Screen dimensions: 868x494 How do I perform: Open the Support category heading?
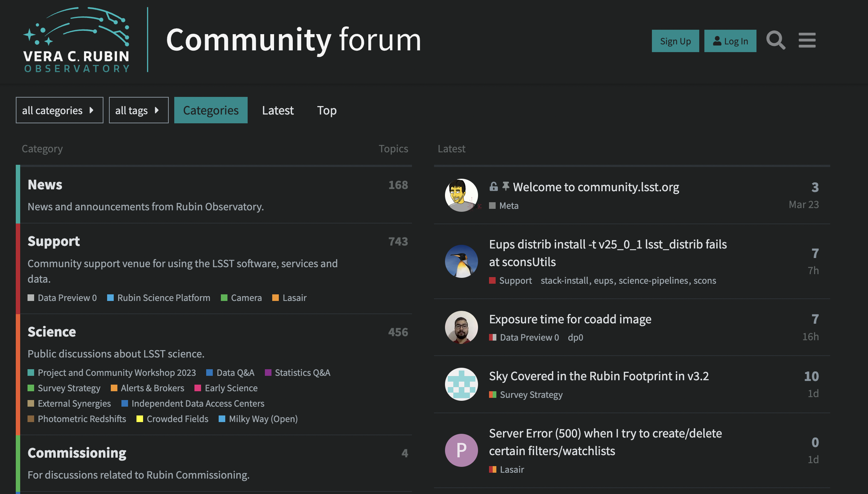pyautogui.click(x=54, y=241)
